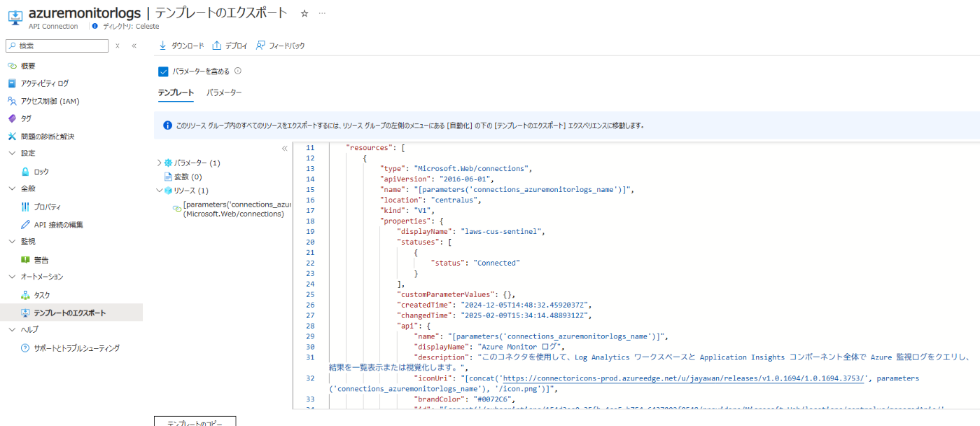Collapse the 監視 section in sidebar
Viewport: 980px width, 426px height.
point(12,242)
